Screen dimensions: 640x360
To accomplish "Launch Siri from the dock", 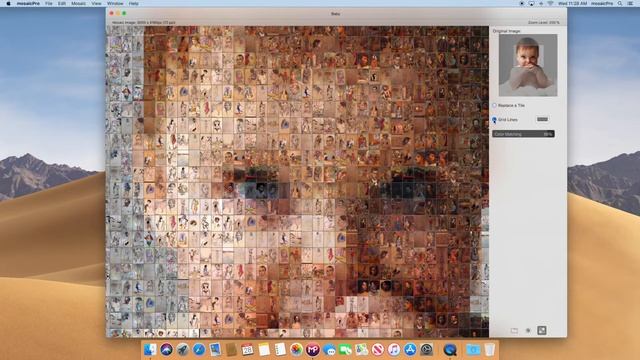I will (167, 350).
